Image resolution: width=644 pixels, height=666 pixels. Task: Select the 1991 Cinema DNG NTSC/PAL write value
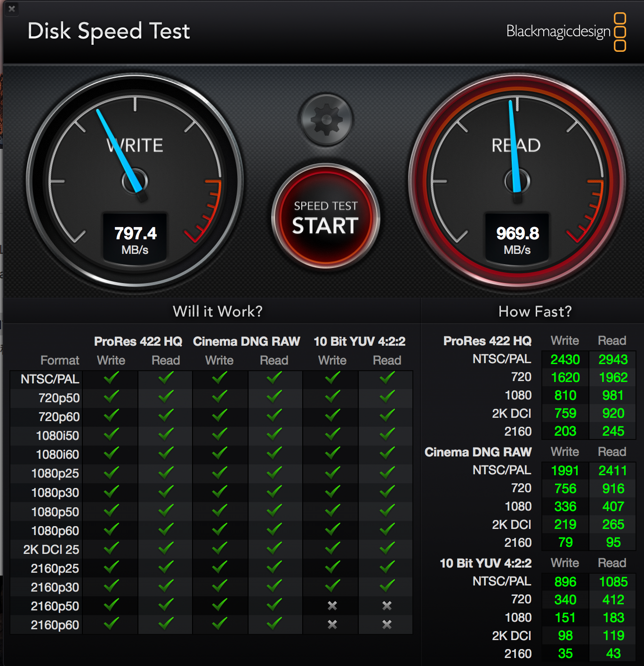pyautogui.click(x=565, y=471)
